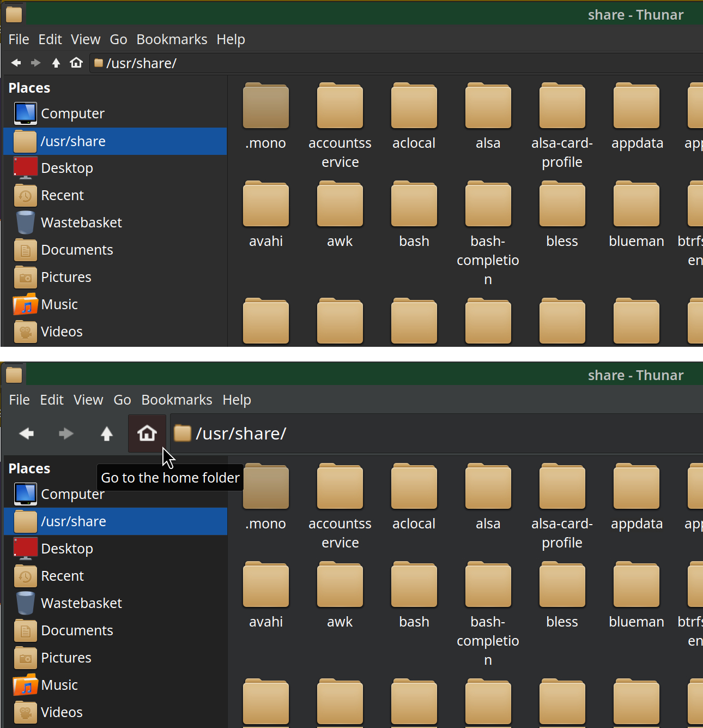This screenshot has height=728, width=703.
Task: Open Wastebasket in the upper window's sidebar
Action: pos(115,222)
